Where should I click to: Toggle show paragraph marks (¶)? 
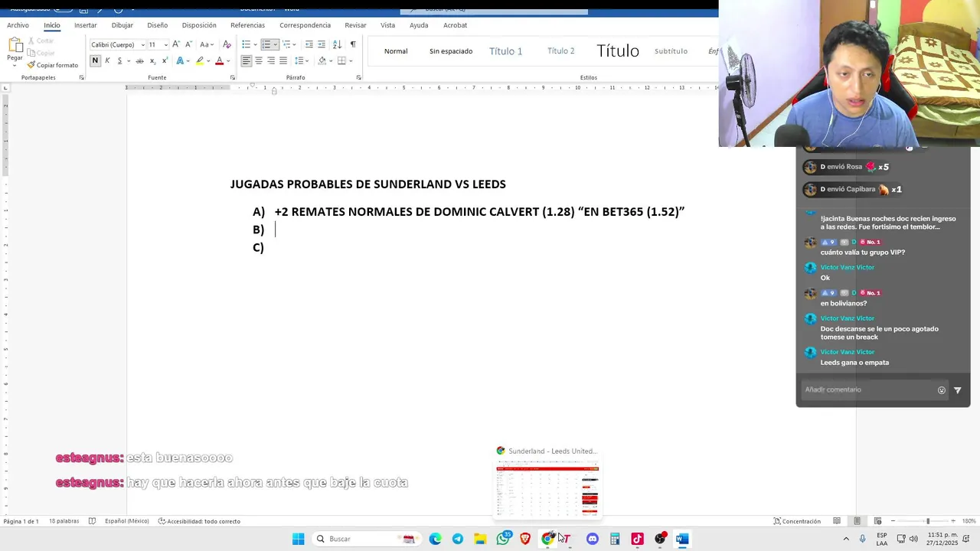(353, 44)
